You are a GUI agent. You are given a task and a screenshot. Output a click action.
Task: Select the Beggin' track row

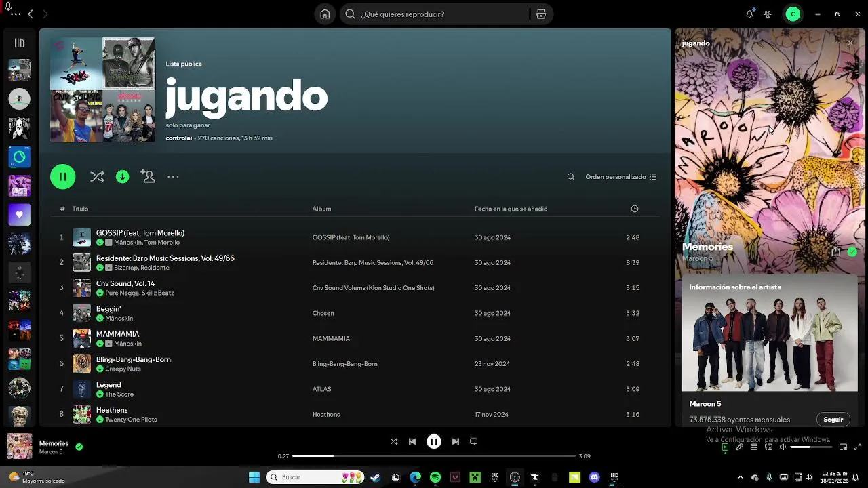pyautogui.click(x=355, y=313)
